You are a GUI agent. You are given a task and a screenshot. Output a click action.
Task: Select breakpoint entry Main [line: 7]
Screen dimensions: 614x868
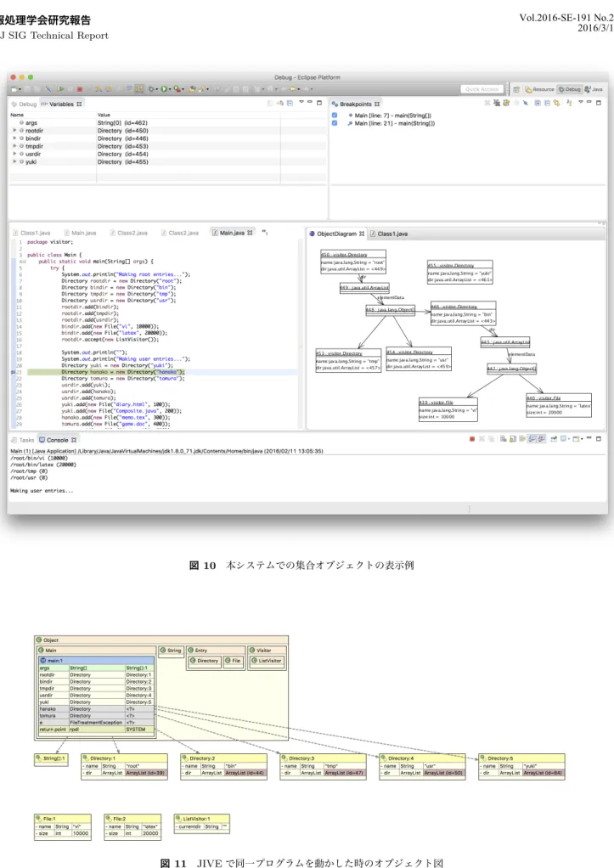click(x=393, y=116)
